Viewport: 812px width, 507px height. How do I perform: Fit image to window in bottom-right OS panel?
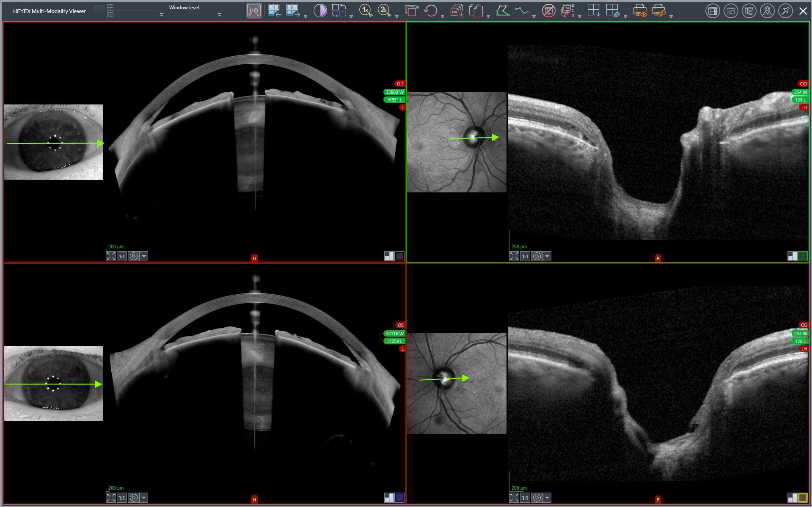[x=514, y=498]
